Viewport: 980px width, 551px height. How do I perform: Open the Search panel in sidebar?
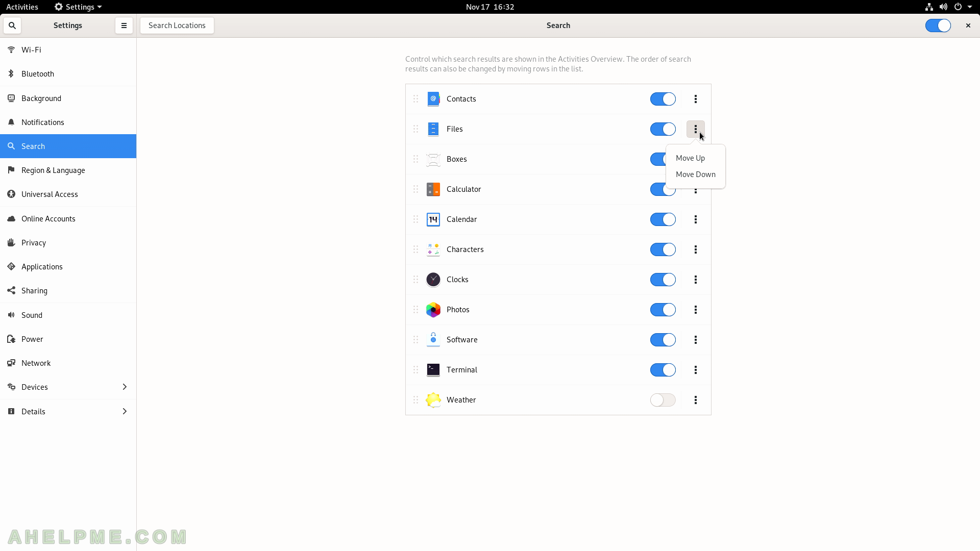click(68, 146)
